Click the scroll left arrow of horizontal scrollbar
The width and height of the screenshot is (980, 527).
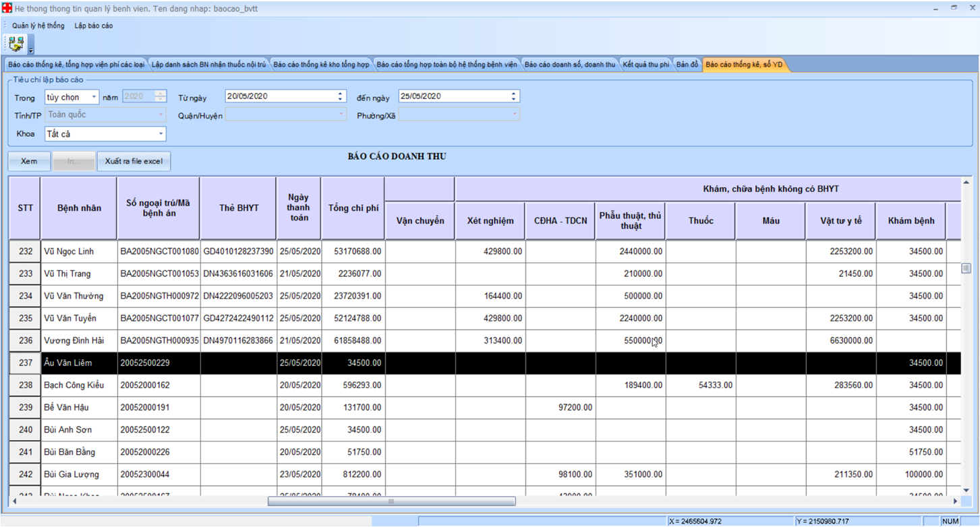coord(14,501)
